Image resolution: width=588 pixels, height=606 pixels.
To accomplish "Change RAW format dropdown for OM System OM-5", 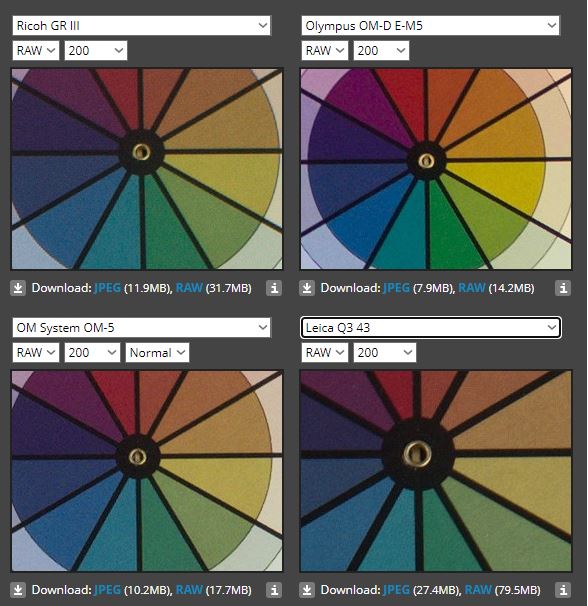I will [x=36, y=352].
